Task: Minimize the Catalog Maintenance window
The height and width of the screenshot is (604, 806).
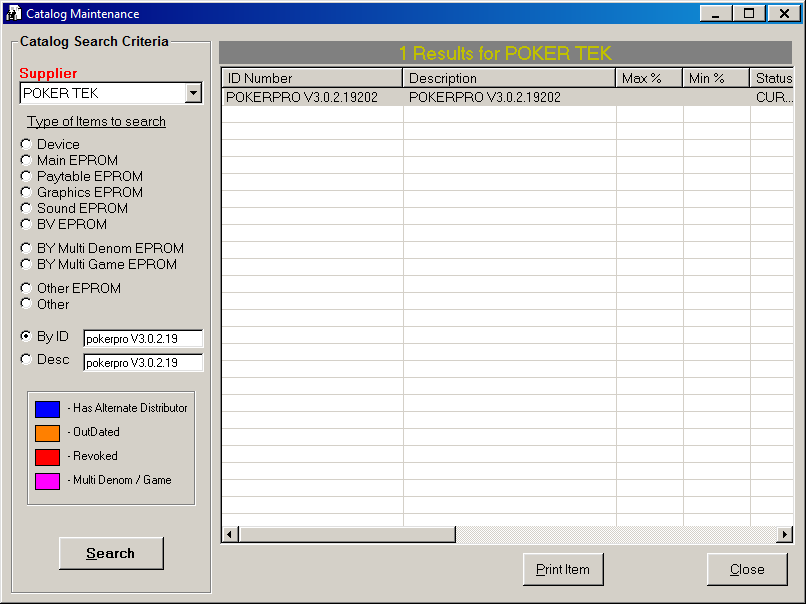Action: [x=716, y=13]
